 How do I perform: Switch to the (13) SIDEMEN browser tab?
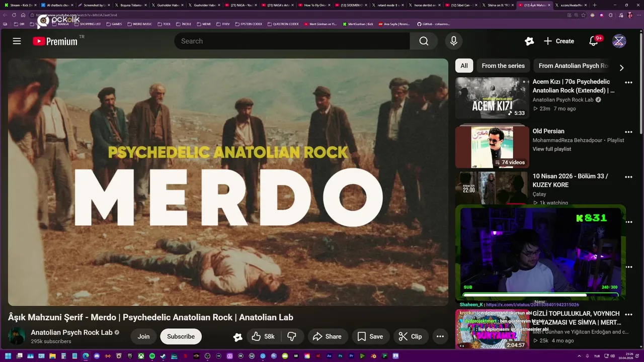351,5
